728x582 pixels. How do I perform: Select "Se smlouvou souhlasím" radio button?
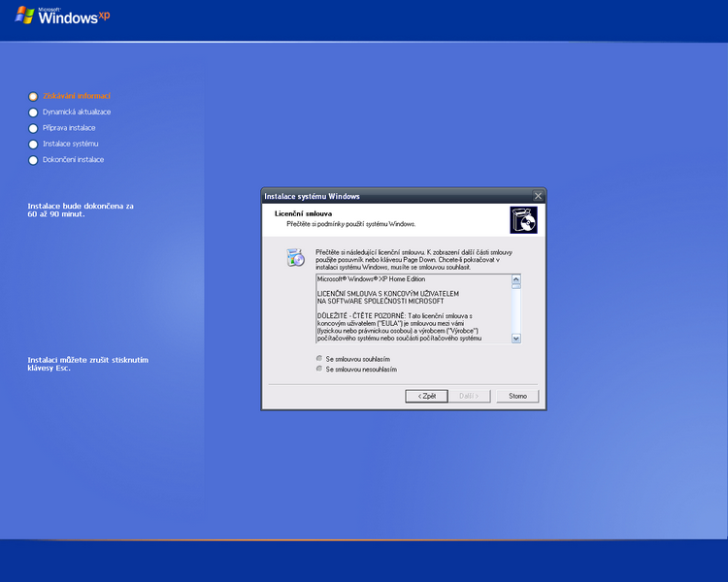tap(319, 358)
